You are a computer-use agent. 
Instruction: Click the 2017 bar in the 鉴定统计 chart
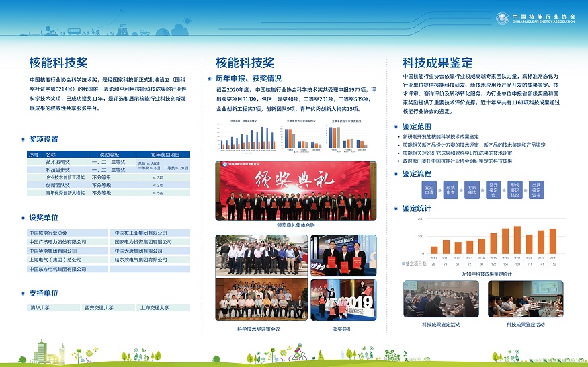[x=517, y=240]
